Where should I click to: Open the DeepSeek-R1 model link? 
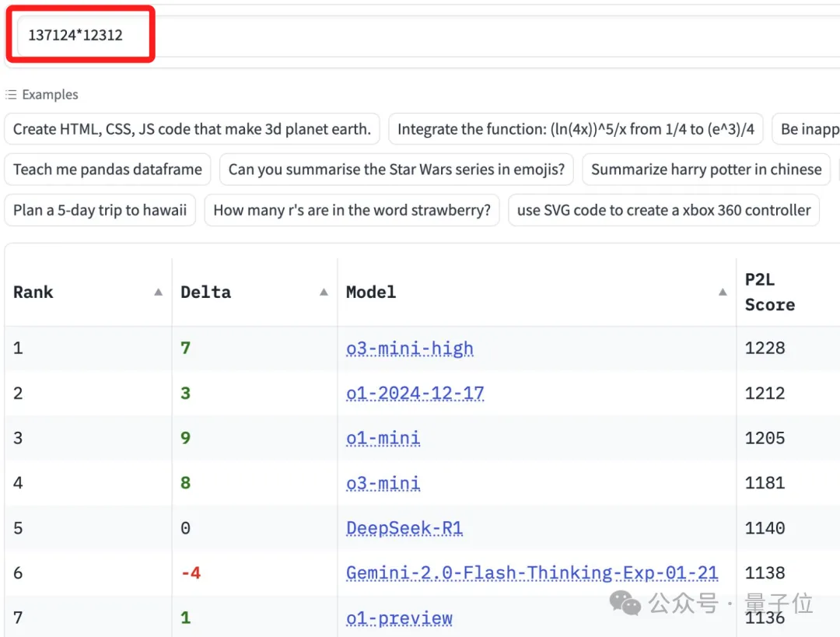404,528
